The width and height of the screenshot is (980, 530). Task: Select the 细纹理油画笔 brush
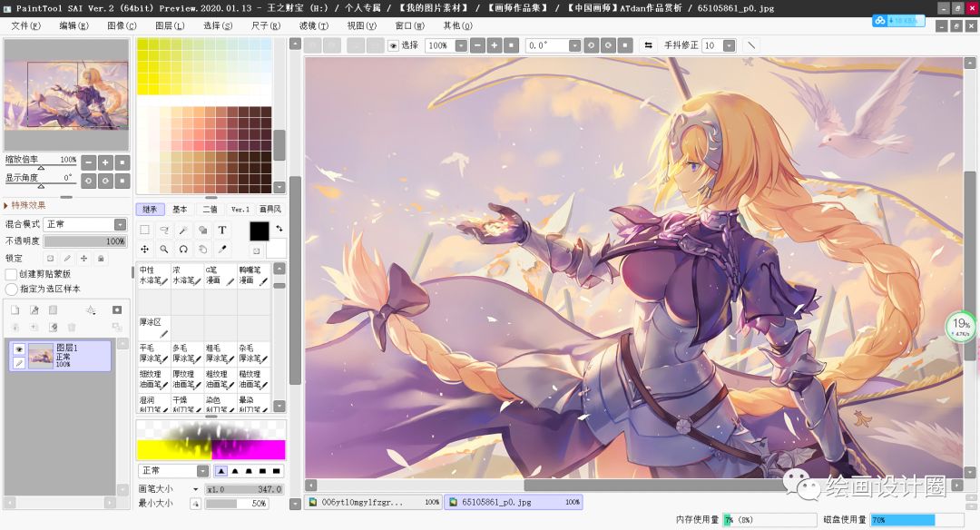153,379
